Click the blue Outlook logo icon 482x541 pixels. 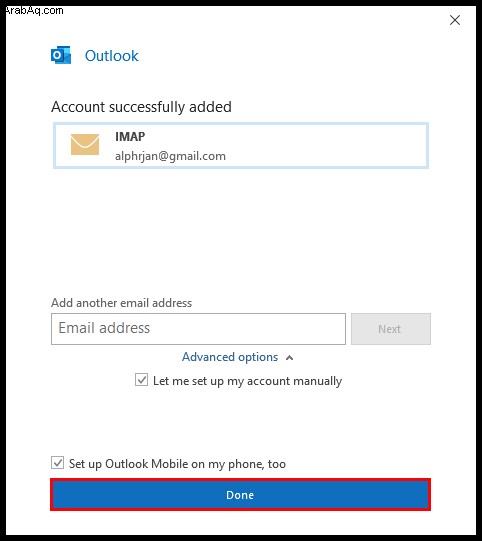pyautogui.click(x=61, y=55)
